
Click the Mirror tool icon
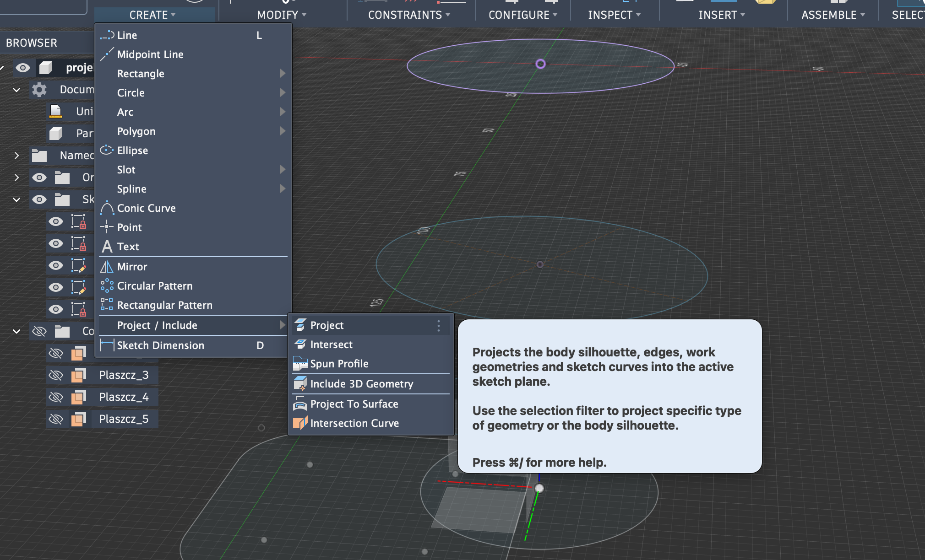(x=107, y=267)
